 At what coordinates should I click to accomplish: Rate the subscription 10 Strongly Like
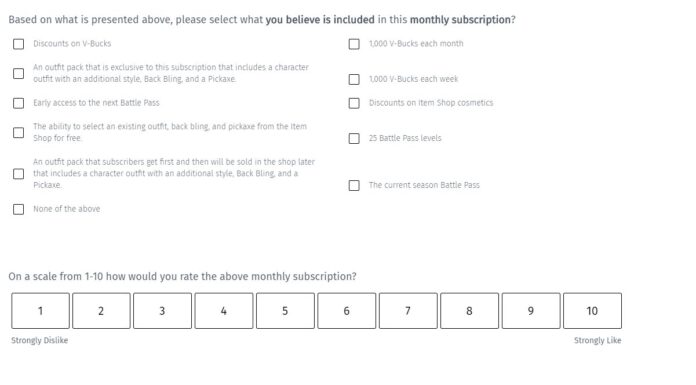tap(592, 311)
